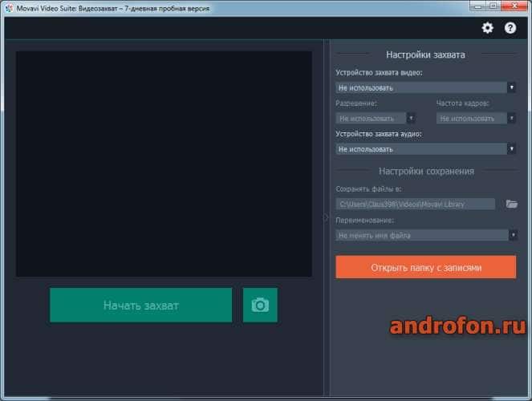Click the Устройство захвата аудио label
The image size is (532, 401).
[x=379, y=134]
